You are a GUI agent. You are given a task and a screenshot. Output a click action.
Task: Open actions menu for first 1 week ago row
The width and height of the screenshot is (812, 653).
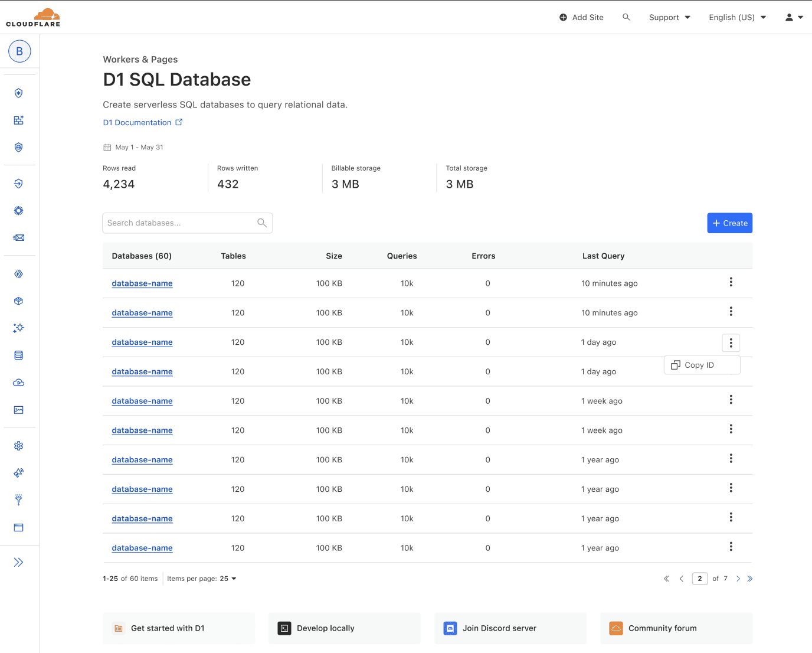pos(731,400)
